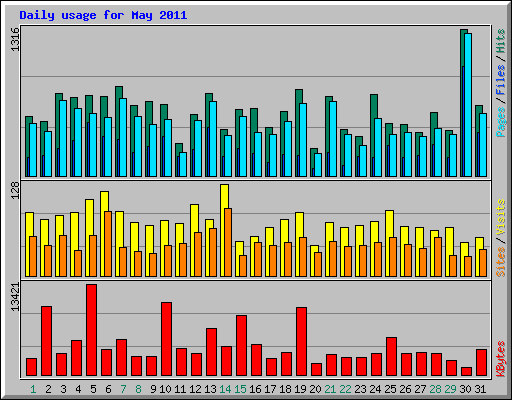Select day 1 on the x-axis
The height and width of the screenshot is (400, 512).
coord(33,389)
